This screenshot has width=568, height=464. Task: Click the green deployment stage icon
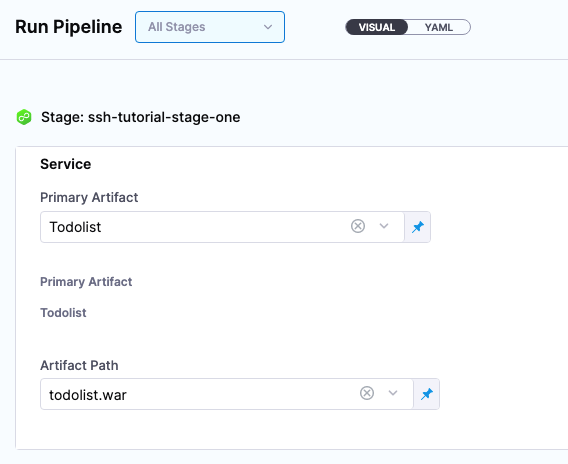(x=24, y=117)
